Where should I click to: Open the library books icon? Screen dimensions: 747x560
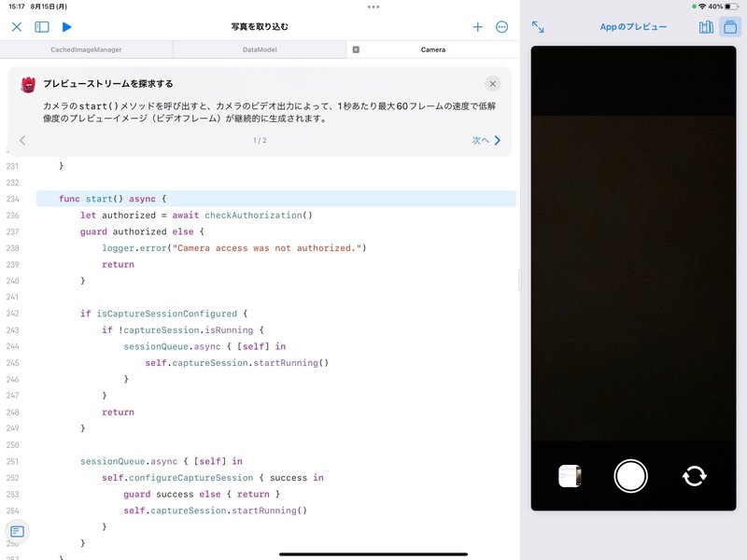pos(706,27)
